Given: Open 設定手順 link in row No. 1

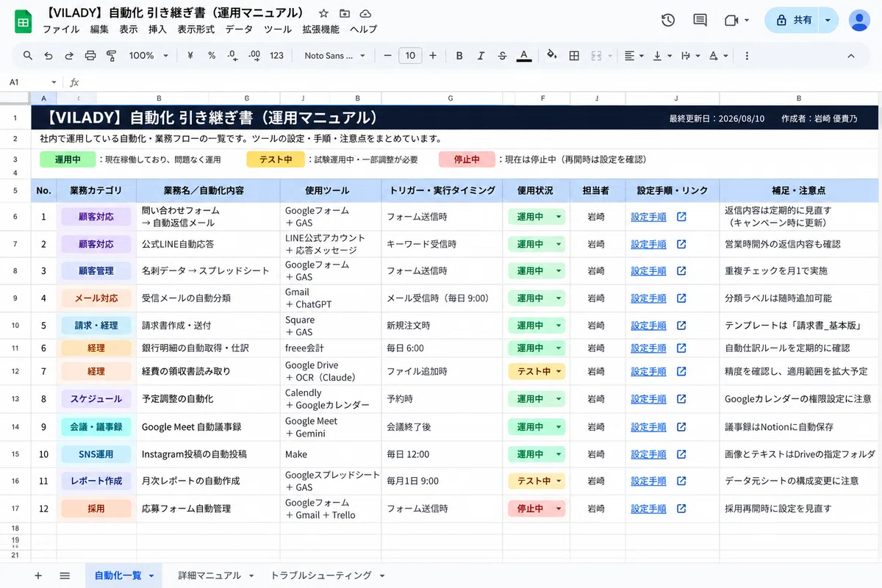Looking at the screenshot, I should pos(648,217).
